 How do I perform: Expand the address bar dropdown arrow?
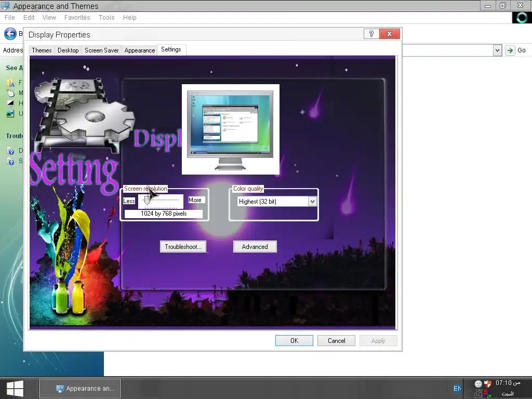pos(497,50)
